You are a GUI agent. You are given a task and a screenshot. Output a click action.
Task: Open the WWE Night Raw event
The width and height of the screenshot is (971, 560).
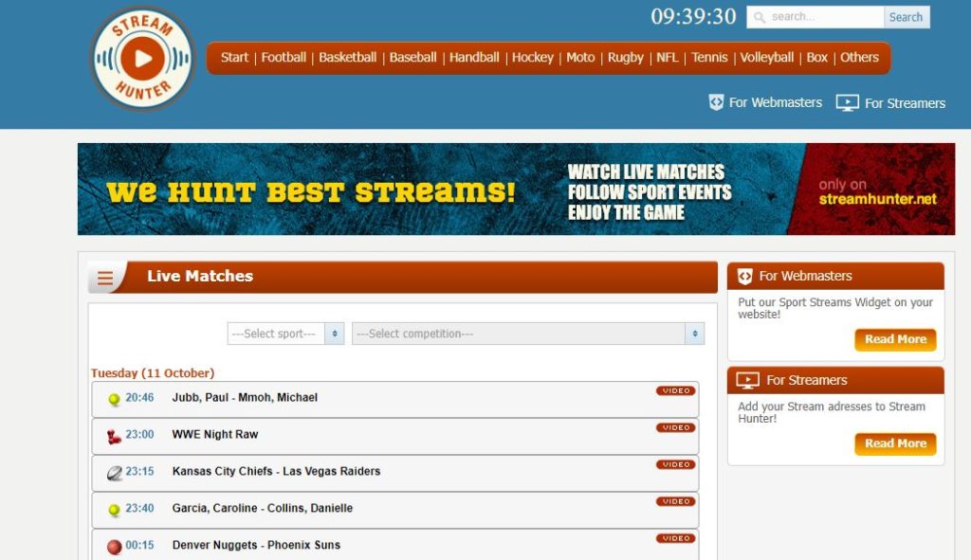click(215, 434)
